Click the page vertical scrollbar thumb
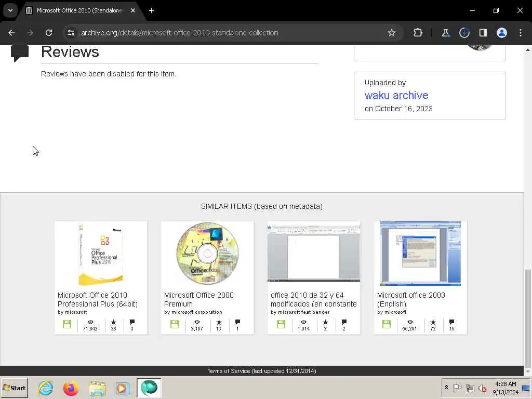The image size is (532, 399). [528, 319]
